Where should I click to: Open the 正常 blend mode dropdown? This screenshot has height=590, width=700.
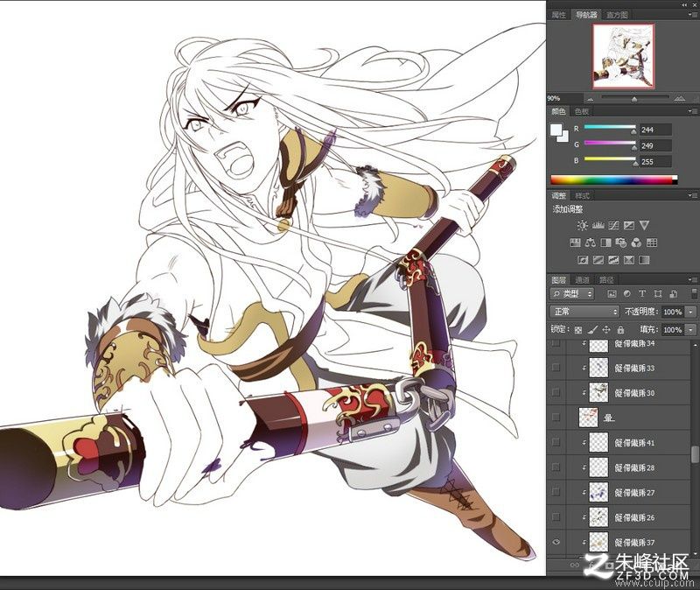coord(584,312)
